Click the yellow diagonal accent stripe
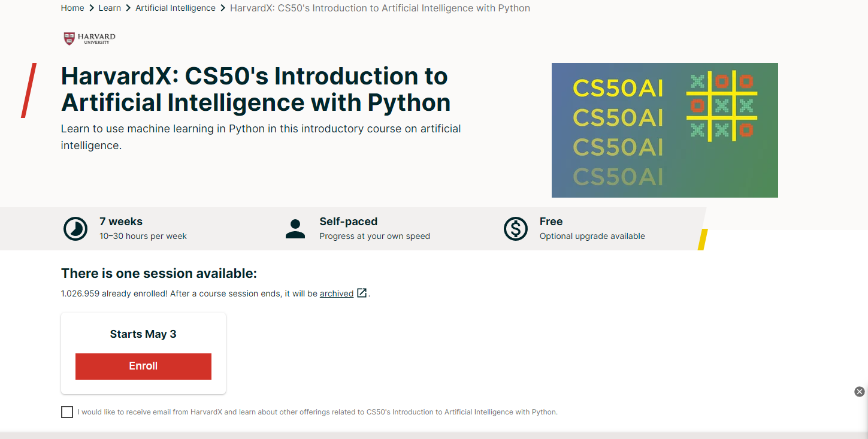Screen dimensions: 868x439 tap(703, 240)
